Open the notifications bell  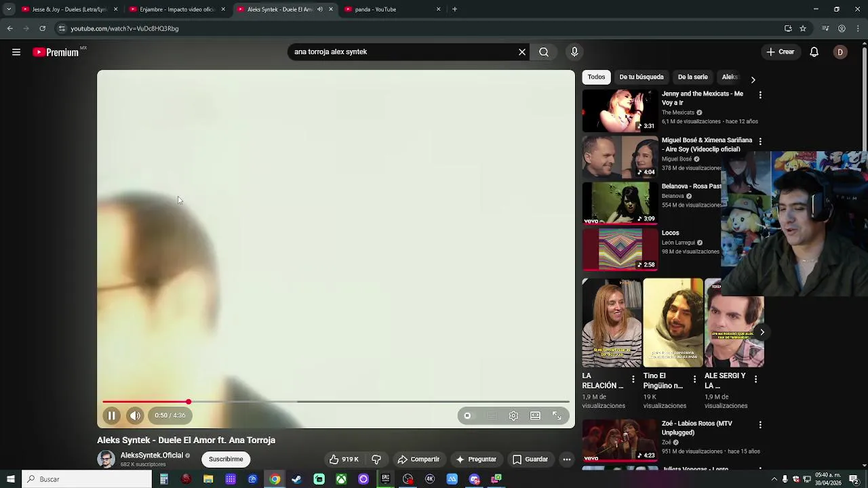coord(814,52)
